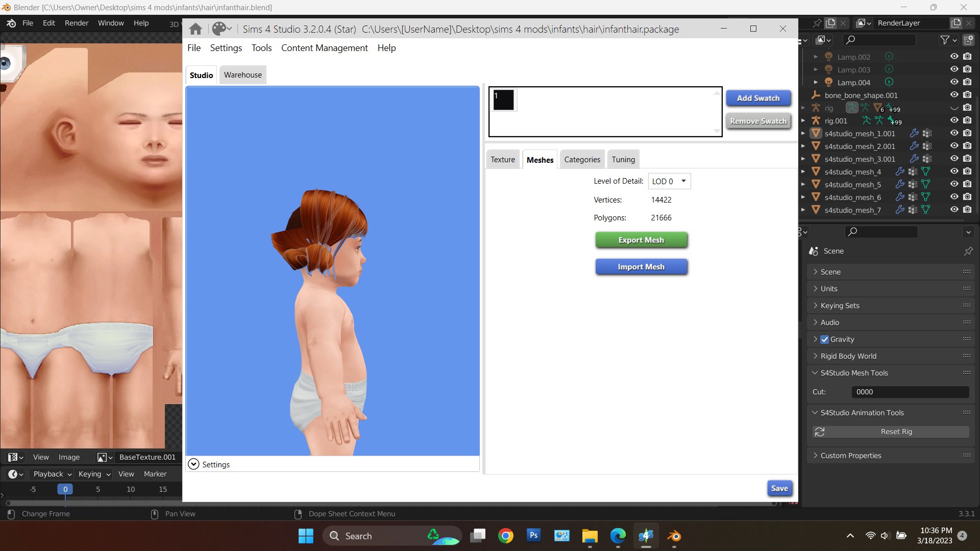Toggle visibility eye for Lamp.002
Image resolution: width=980 pixels, height=551 pixels.
[x=954, y=57]
